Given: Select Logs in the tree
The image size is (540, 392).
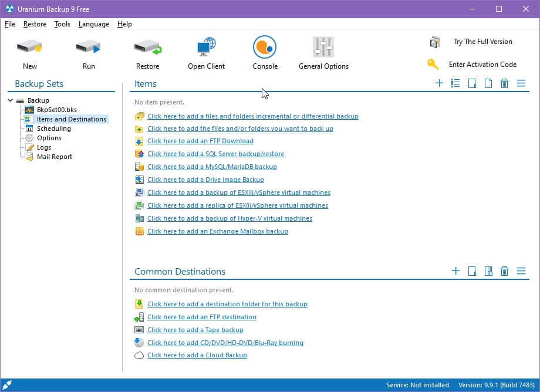Looking at the screenshot, I should pos(44,147).
